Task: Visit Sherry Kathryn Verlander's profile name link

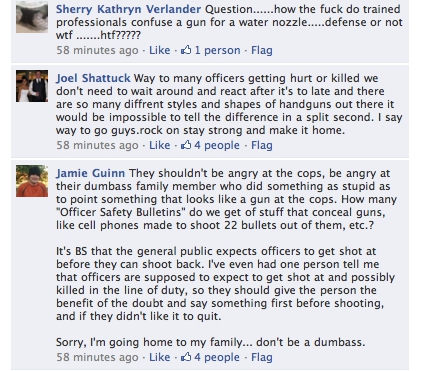Action: (128, 9)
